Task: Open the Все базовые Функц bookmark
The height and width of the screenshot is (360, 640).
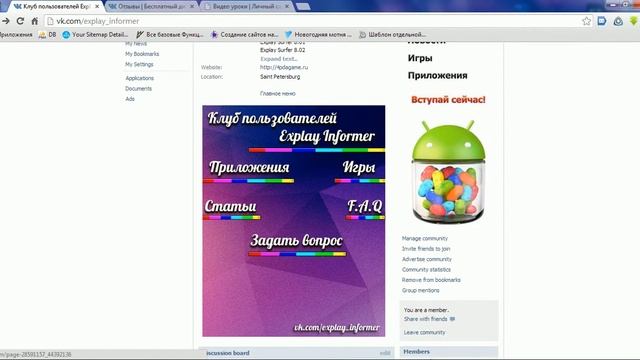Action: (170, 35)
